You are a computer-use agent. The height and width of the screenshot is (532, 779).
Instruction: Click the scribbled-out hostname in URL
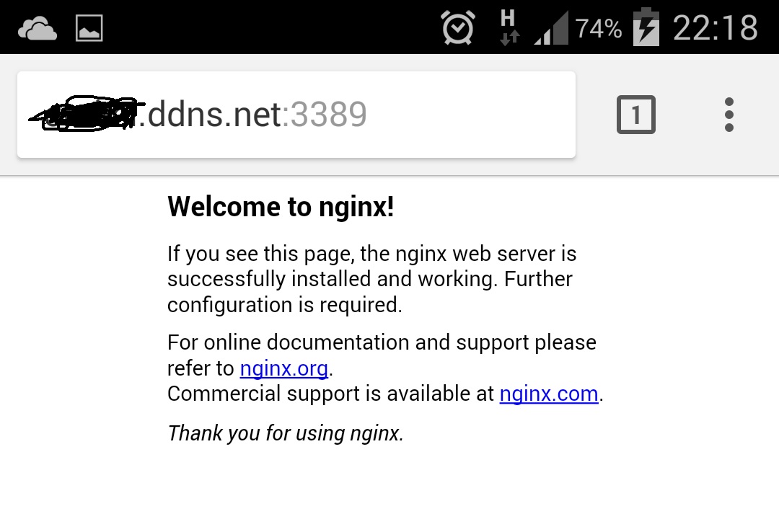(x=85, y=114)
